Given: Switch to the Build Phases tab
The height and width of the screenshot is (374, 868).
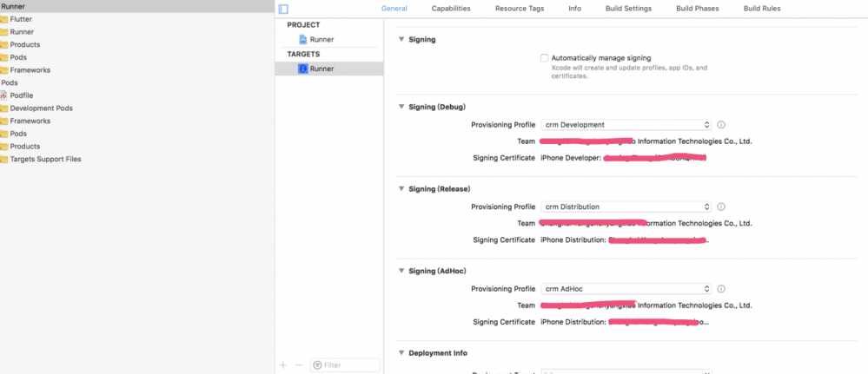Looking at the screenshot, I should tap(698, 9).
